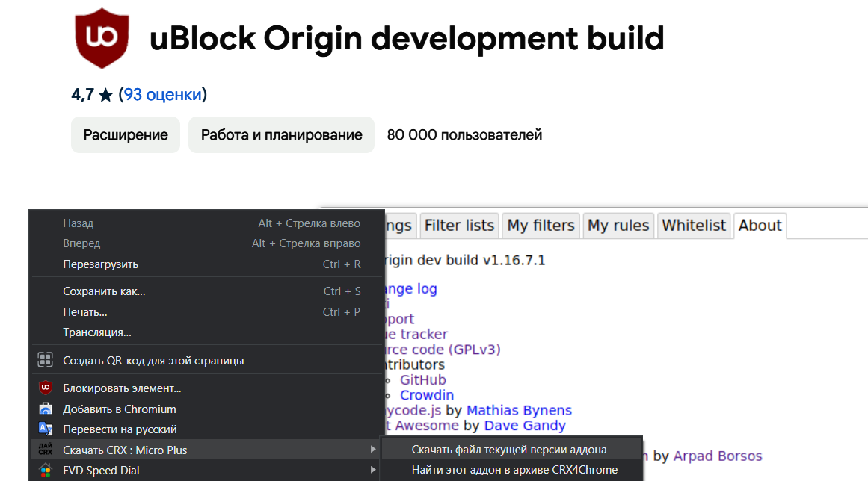
Task: Click the translate icon in context menu
Action: pos(46,429)
